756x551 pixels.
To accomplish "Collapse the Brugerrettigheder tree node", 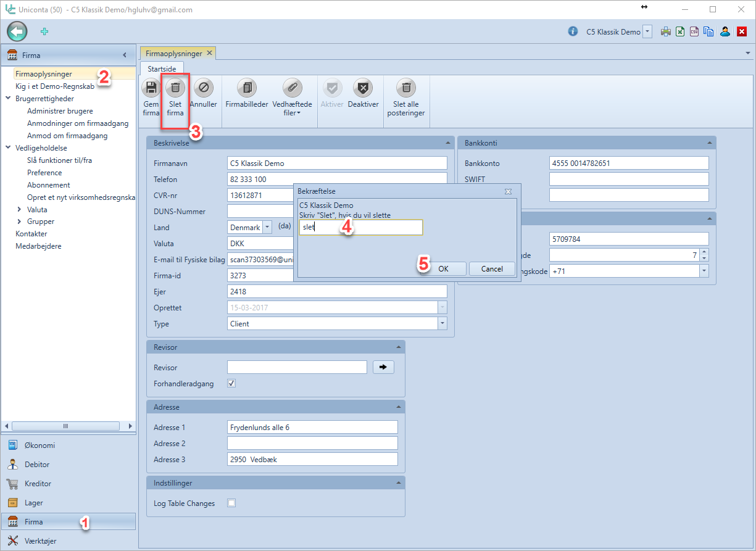I will [8, 99].
